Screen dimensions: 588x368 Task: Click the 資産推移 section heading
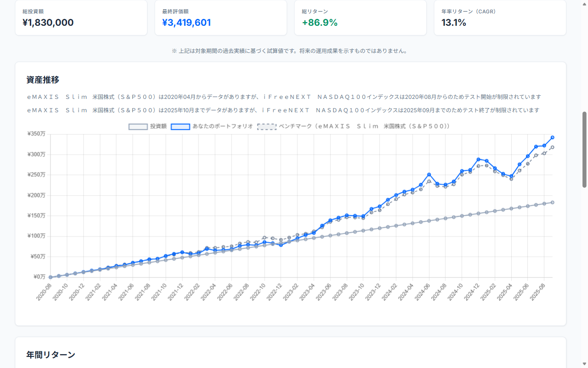(43, 80)
